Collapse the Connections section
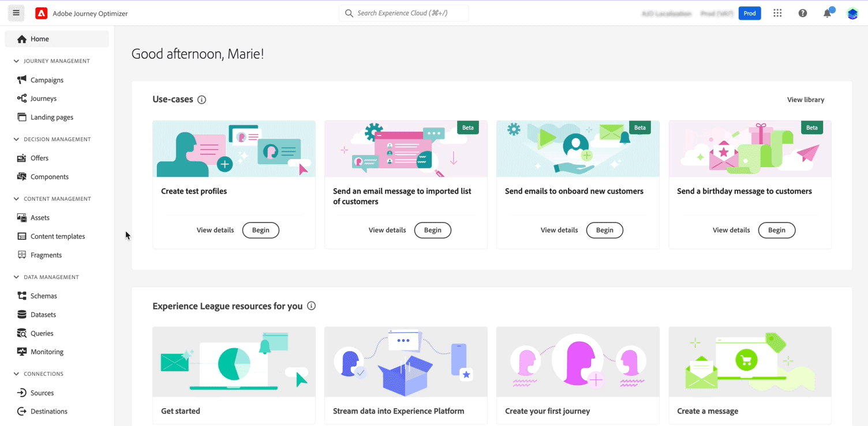Viewport: 868px width, 426px height. click(16, 374)
